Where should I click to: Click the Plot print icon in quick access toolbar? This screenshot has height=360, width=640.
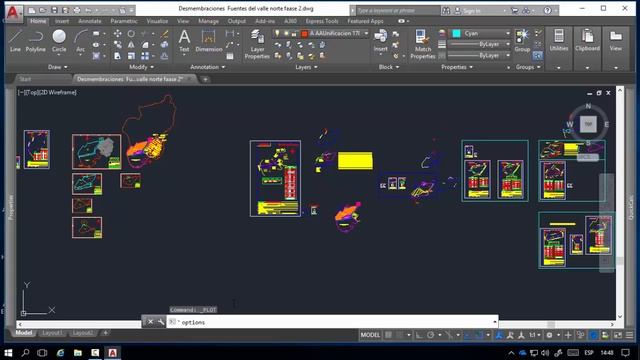coord(77,10)
